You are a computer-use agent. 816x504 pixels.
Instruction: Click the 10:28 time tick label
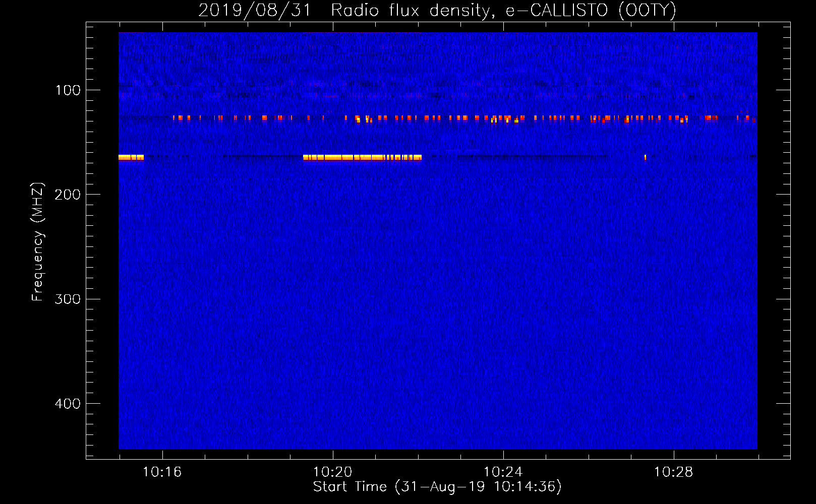coord(673,472)
